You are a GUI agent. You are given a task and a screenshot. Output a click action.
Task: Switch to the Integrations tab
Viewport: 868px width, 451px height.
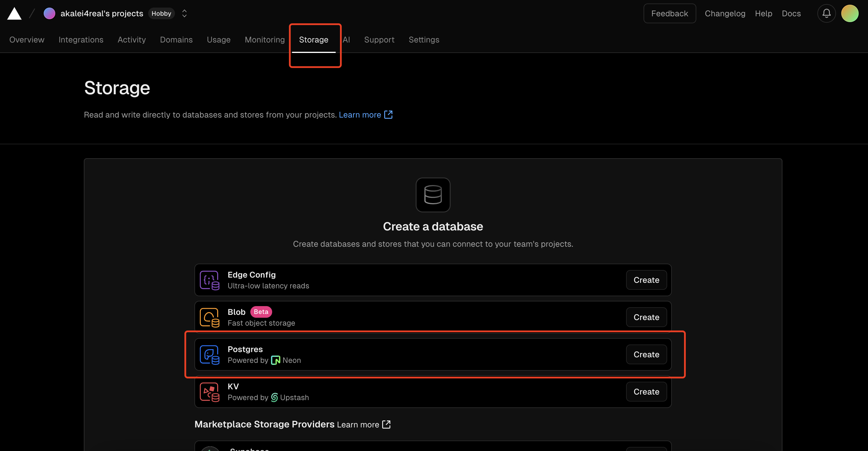click(81, 40)
